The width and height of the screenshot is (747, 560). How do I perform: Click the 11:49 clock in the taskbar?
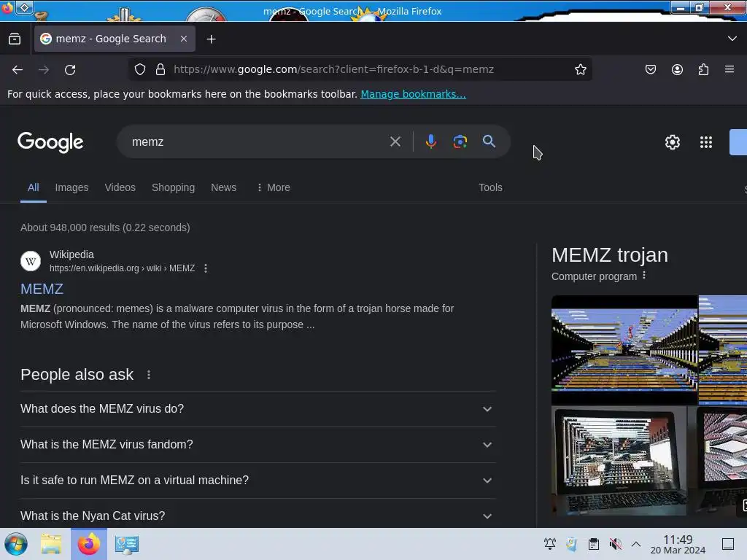(x=678, y=540)
